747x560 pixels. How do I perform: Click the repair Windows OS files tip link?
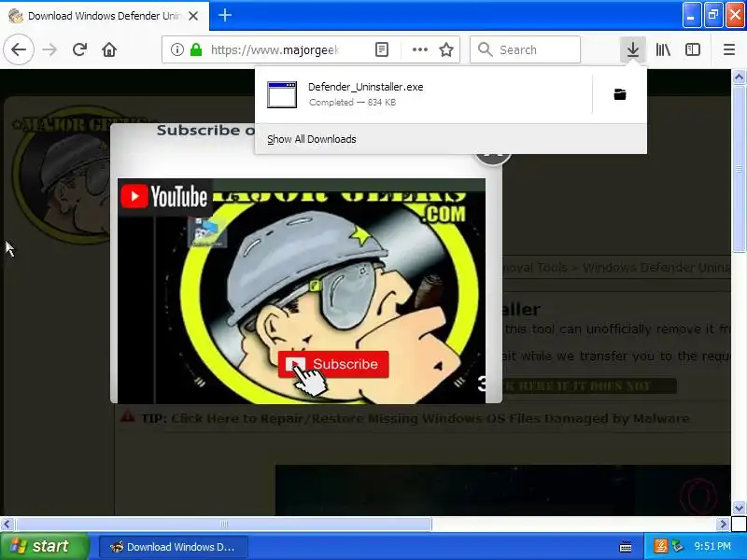(430, 418)
